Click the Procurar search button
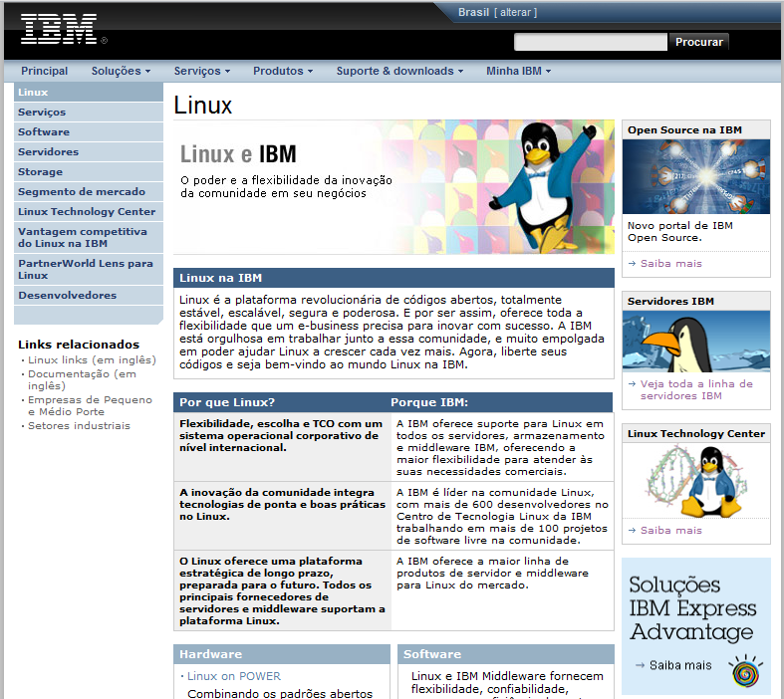The width and height of the screenshot is (784, 699). click(698, 42)
